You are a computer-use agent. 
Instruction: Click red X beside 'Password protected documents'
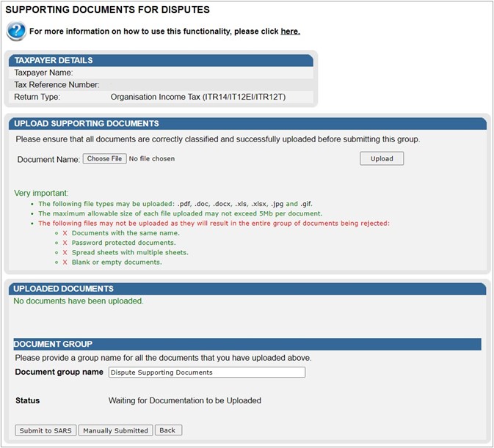coord(65,243)
